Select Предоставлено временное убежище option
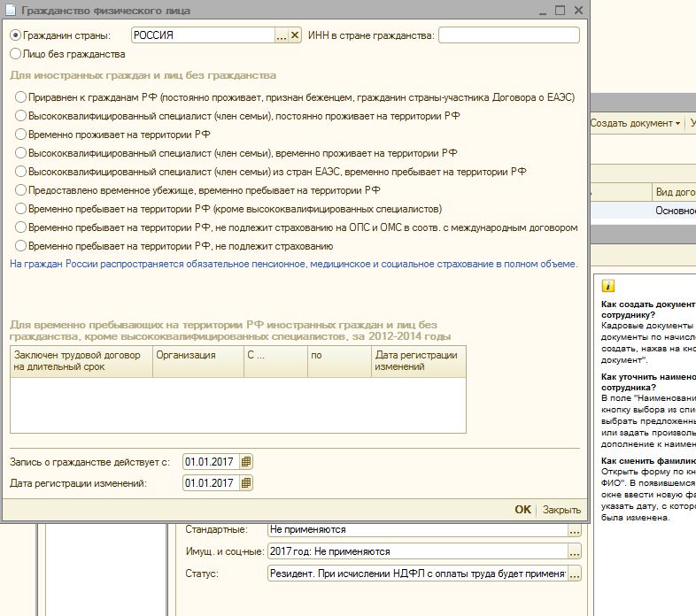The height and width of the screenshot is (616, 696). click(21, 189)
